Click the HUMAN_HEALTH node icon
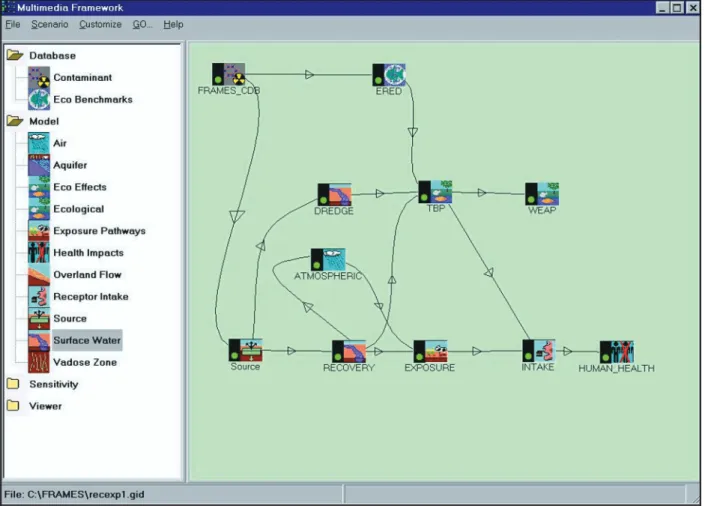Image resolution: width=705 pixels, height=506 pixels. click(x=617, y=352)
